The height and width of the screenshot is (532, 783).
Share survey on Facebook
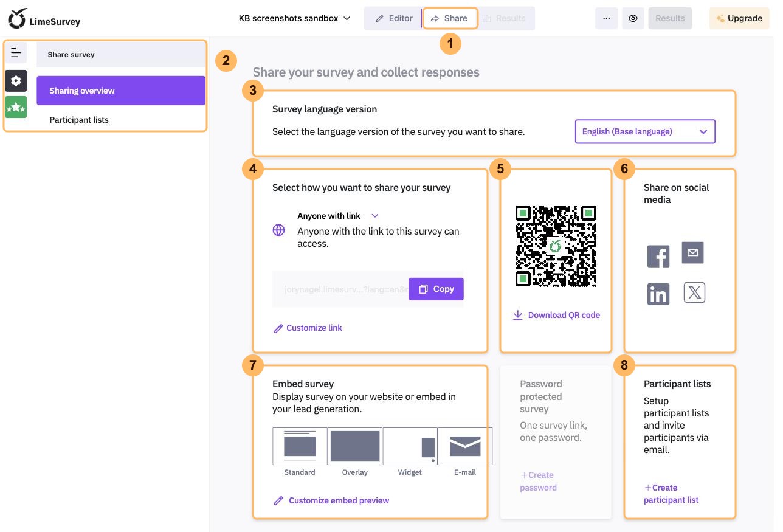point(658,256)
